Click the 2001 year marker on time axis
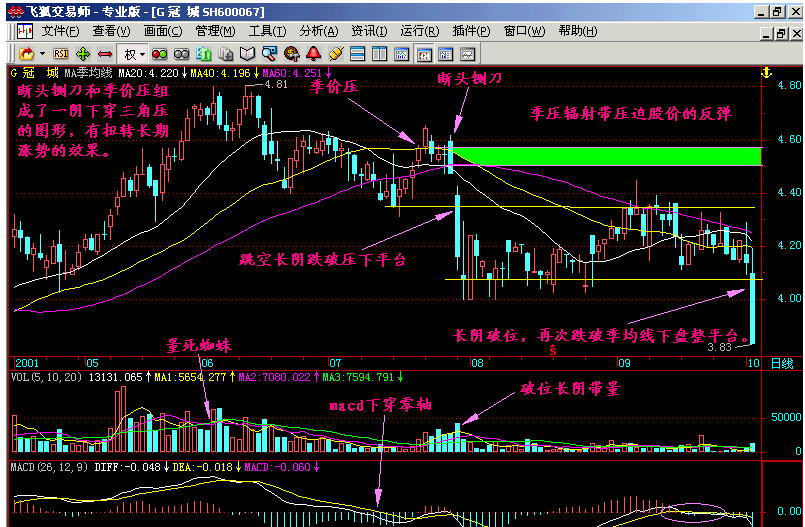805x527 pixels. (x=27, y=363)
